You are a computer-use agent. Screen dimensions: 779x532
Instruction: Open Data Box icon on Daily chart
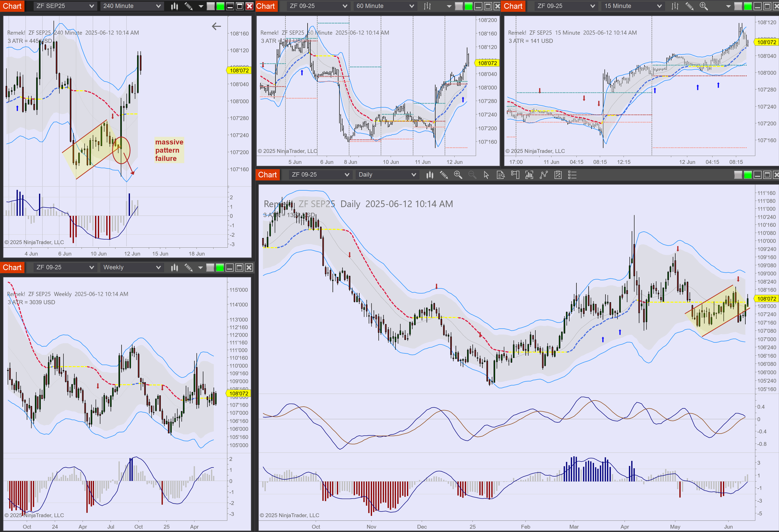[501, 175]
